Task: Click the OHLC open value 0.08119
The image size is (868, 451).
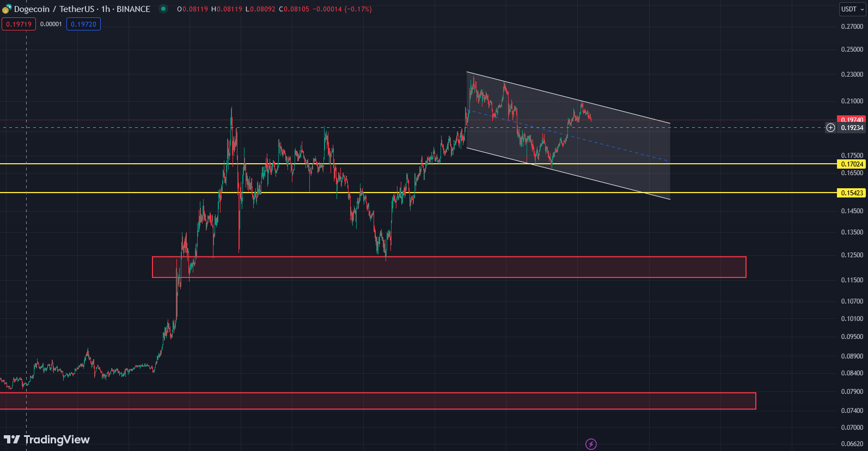Action: click(x=195, y=9)
